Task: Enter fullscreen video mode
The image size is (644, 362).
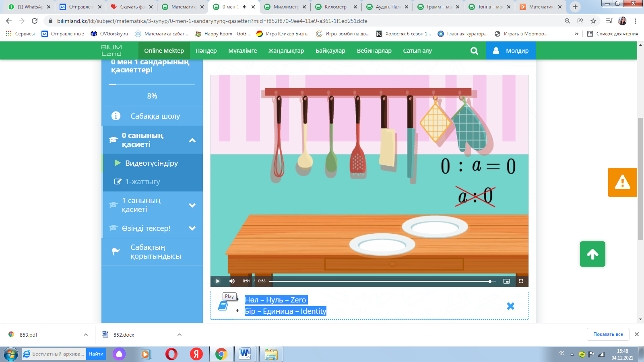Action: click(521, 281)
